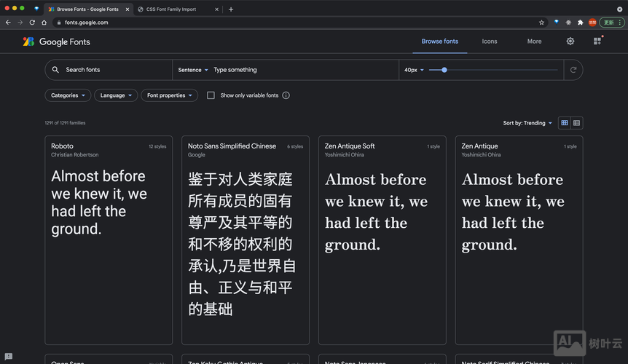This screenshot has width=628, height=364.
Task: Go back in browser history
Action: pyautogui.click(x=8, y=23)
